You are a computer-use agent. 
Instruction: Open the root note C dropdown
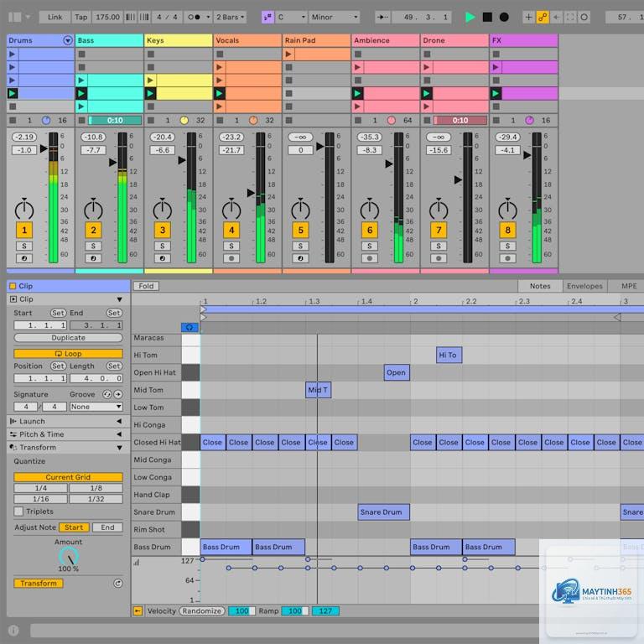tap(292, 18)
